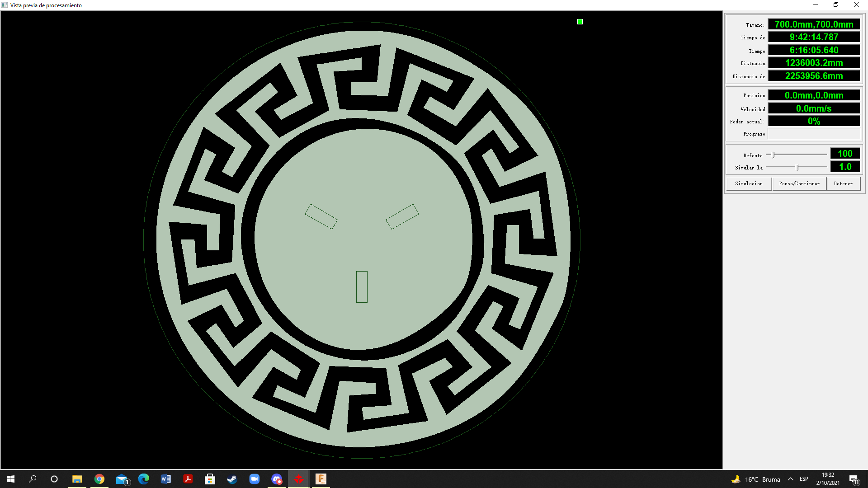
Task: Click the preview window title bar icon
Action: pyautogui.click(x=5, y=5)
